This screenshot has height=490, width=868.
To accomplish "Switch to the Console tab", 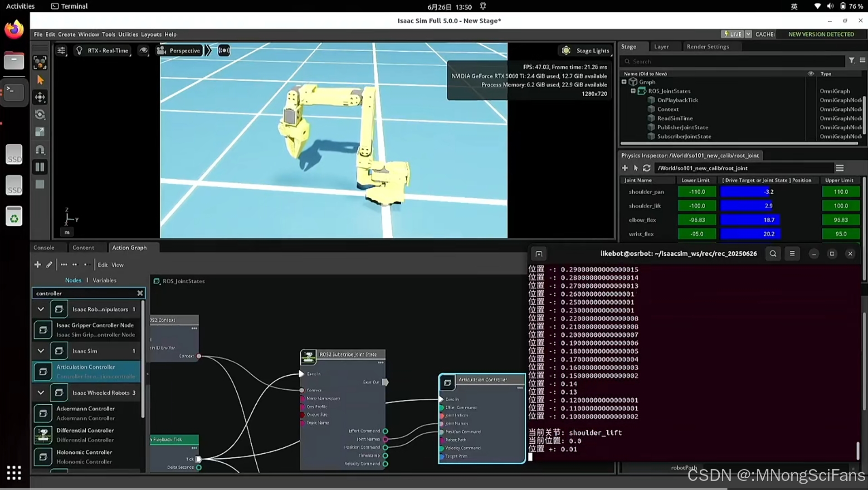I will pos(44,248).
